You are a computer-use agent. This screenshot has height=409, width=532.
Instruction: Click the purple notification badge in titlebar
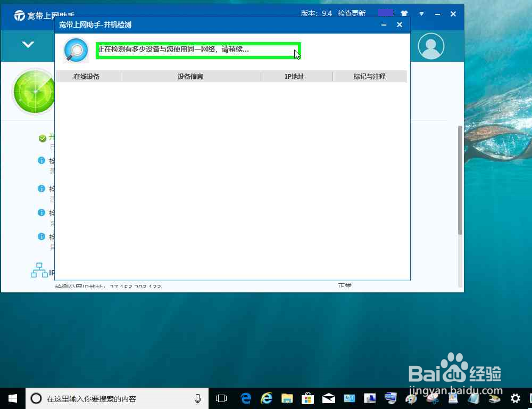(x=385, y=12)
